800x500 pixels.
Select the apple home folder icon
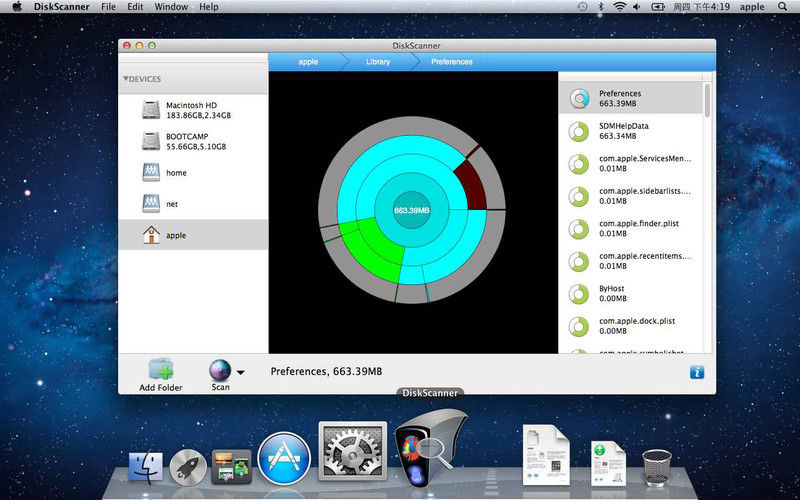(151, 235)
